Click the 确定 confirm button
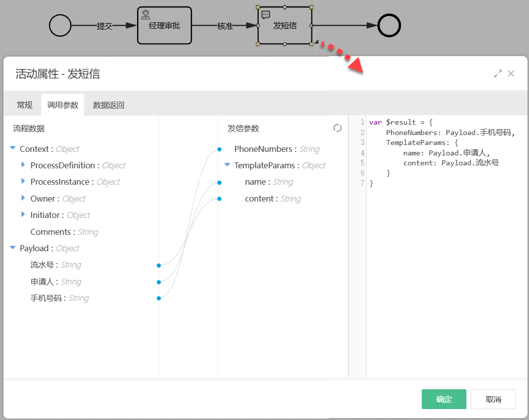The image size is (529, 420). click(x=444, y=399)
